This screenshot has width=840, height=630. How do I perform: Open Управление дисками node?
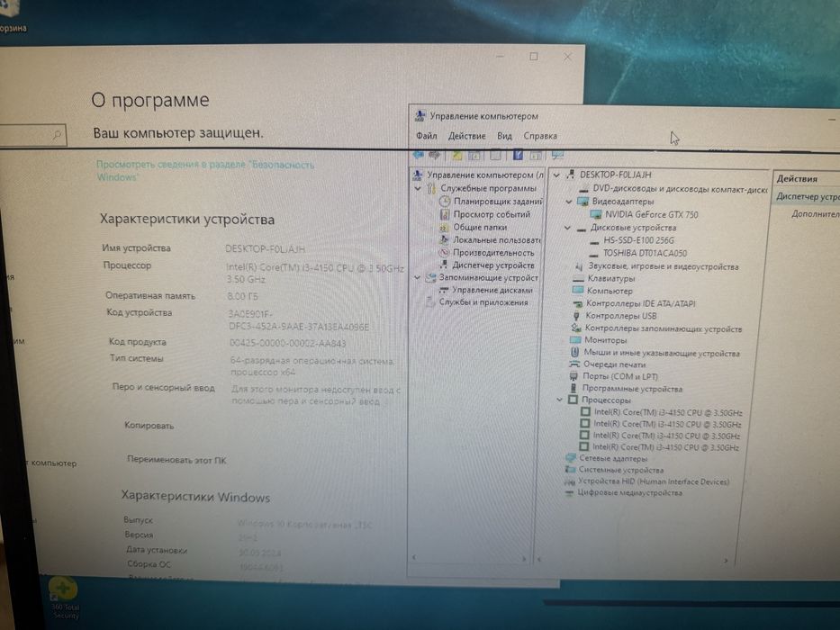[492, 290]
